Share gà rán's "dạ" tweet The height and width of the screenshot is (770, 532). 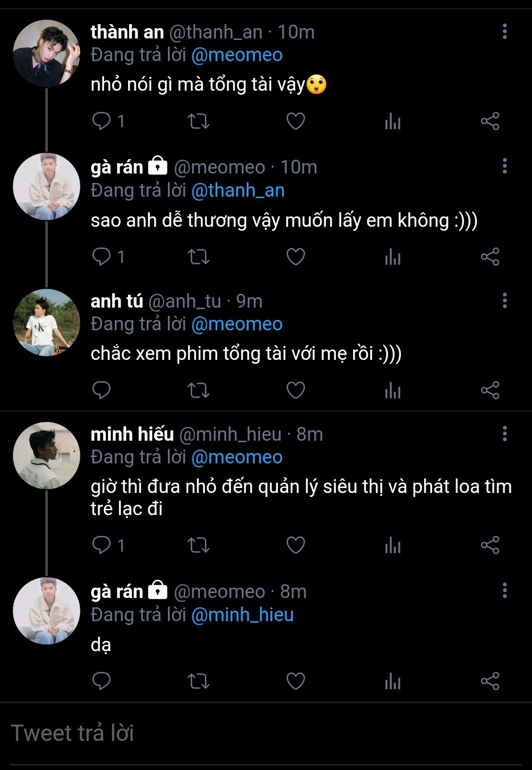click(x=490, y=681)
